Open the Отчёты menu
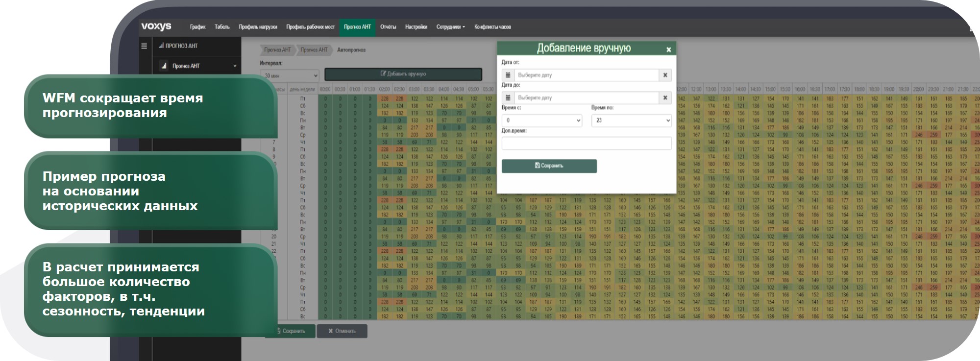 [388, 27]
